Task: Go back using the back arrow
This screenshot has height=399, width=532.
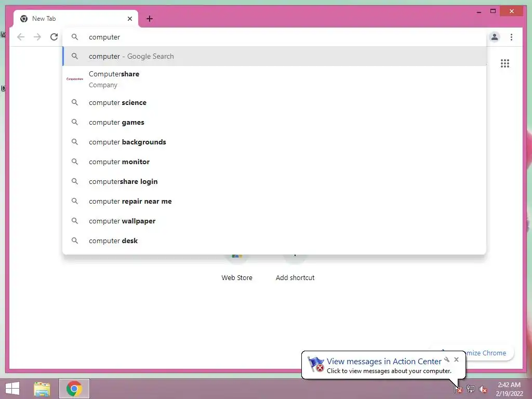Action: (x=21, y=37)
